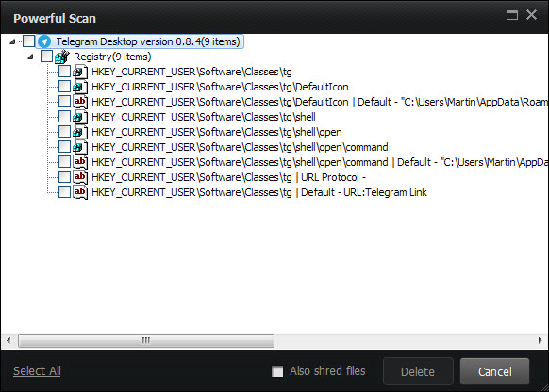Click the Registry cube icon
549x392 pixels.
pyautogui.click(x=62, y=57)
